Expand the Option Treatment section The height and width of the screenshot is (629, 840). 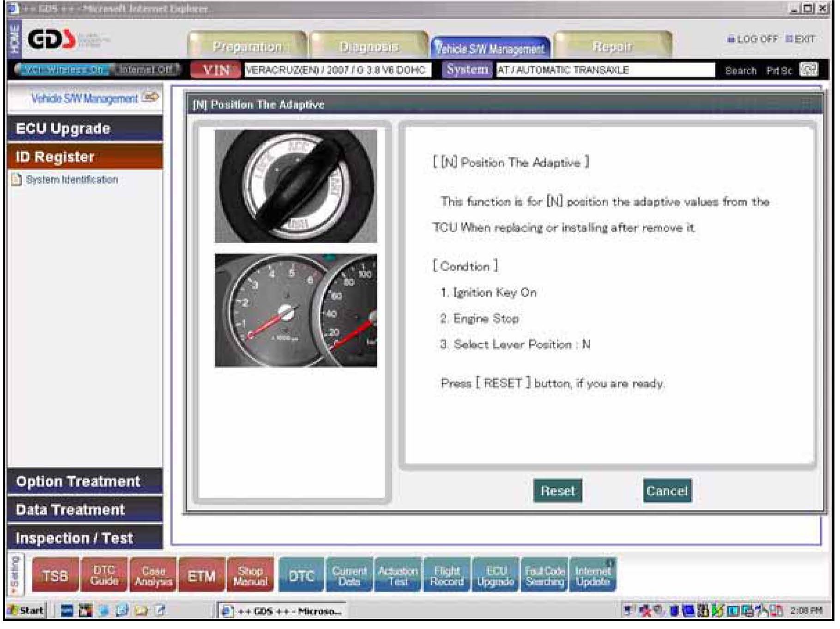pos(85,481)
